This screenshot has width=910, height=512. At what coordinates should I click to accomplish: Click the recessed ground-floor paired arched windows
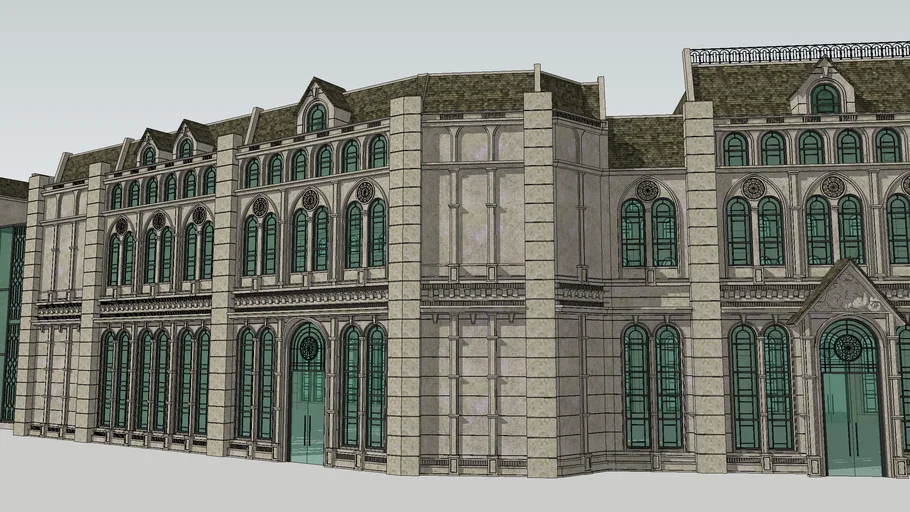pos(652,387)
